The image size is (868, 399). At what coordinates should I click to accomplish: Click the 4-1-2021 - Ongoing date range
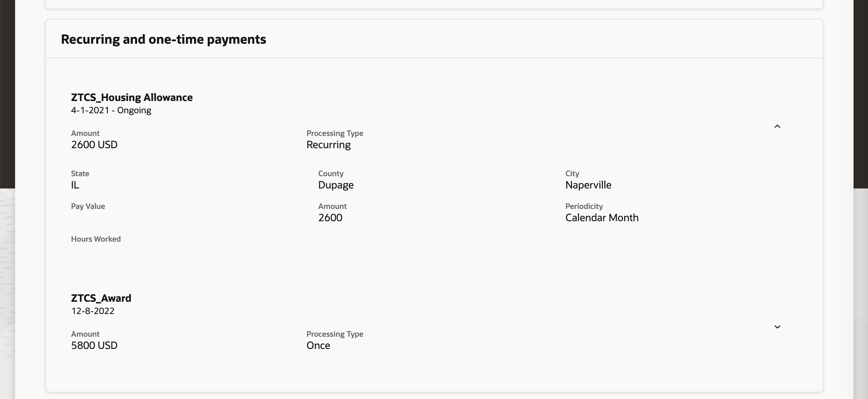pyautogui.click(x=111, y=110)
